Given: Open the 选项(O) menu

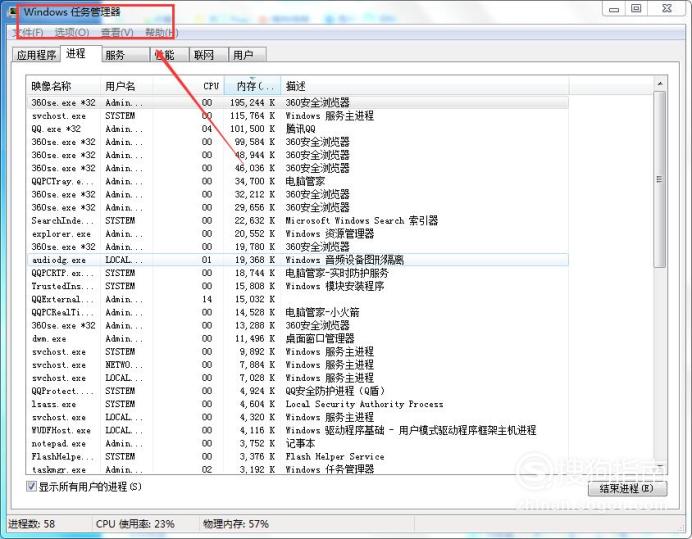Looking at the screenshot, I should 71,33.
